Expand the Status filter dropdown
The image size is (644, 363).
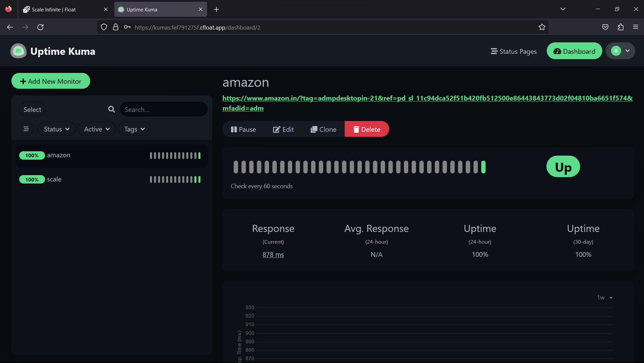(56, 129)
